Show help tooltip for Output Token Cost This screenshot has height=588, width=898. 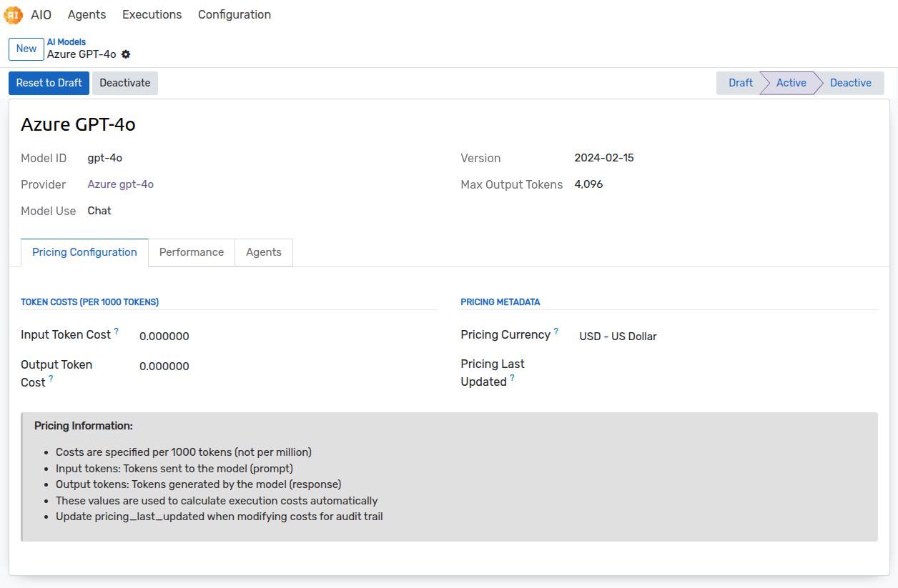tap(51, 379)
